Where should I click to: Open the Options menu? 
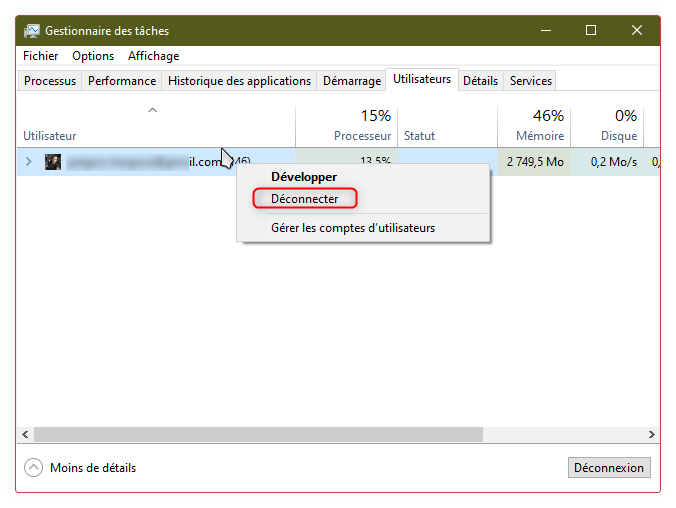click(93, 56)
